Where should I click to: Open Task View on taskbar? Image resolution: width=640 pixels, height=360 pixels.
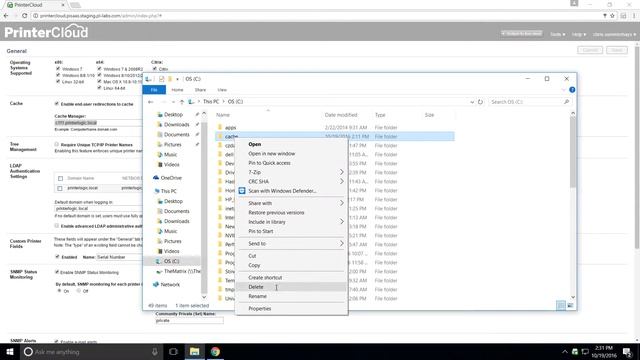(173, 351)
